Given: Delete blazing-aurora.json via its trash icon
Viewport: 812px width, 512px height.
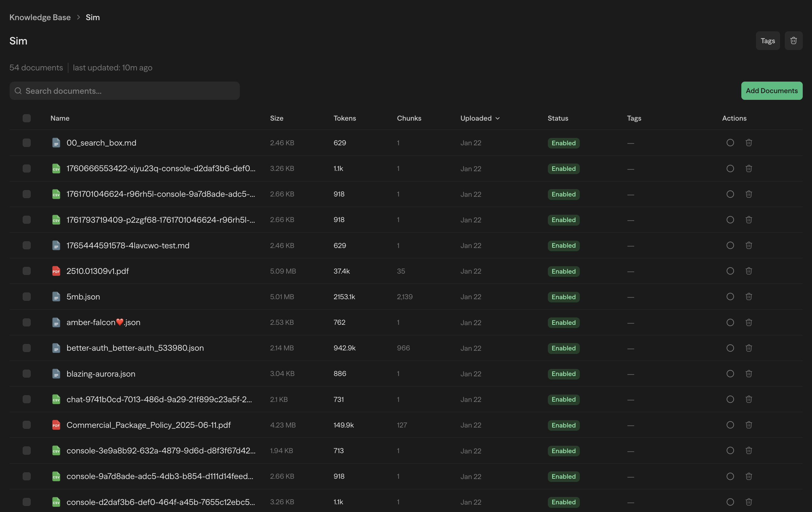Looking at the screenshot, I should point(749,374).
